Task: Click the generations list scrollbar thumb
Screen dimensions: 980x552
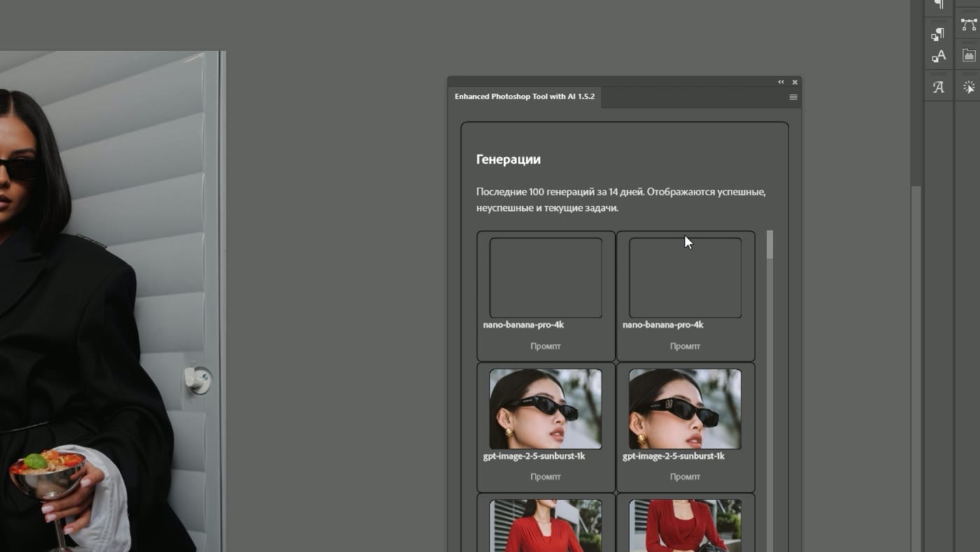Action: pyautogui.click(x=770, y=245)
